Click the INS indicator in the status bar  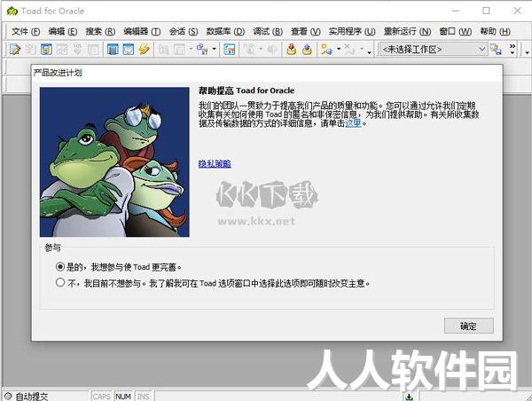click(143, 397)
